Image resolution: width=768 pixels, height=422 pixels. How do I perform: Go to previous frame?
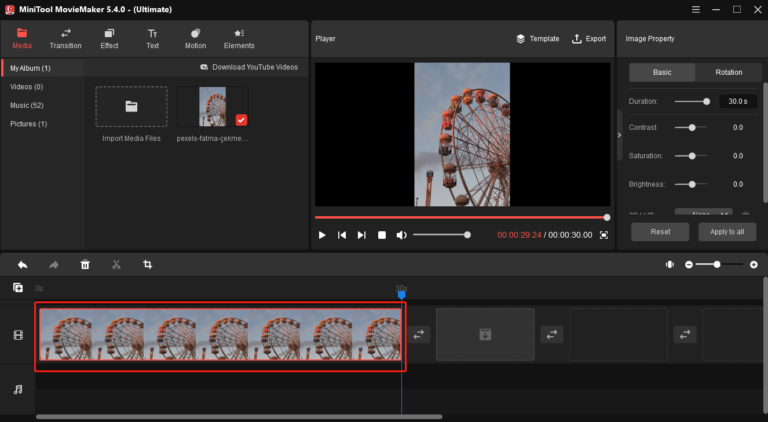(x=342, y=235)
